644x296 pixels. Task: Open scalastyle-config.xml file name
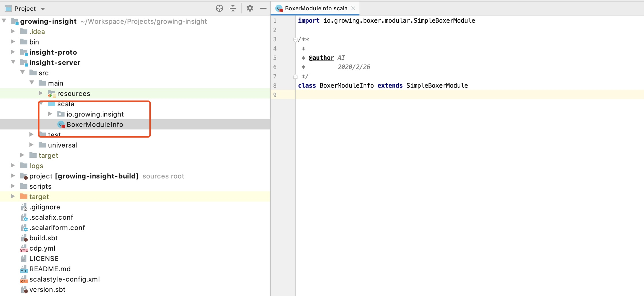(x=65, y=279)
